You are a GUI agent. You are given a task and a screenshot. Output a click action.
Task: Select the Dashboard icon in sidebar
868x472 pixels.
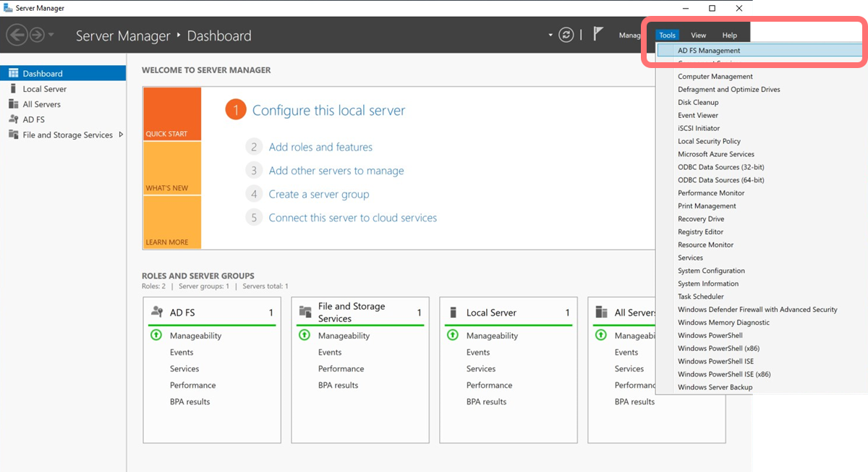[12, 73]
